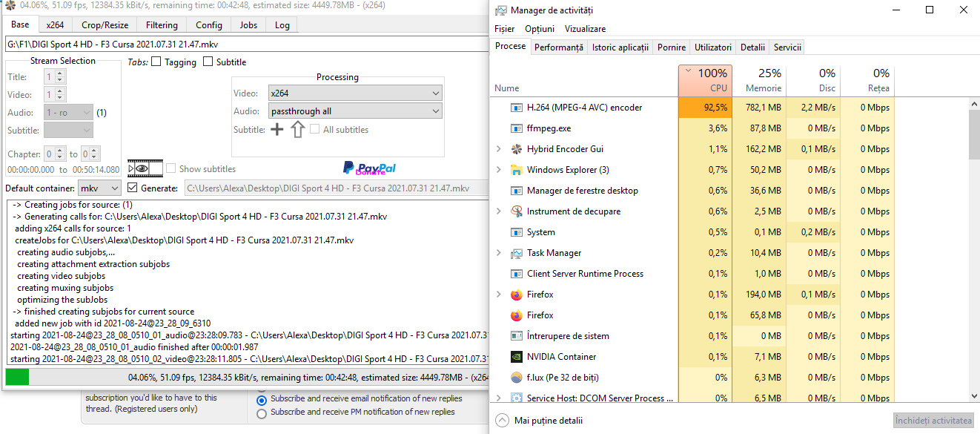Image resolution: width=980 pixels, height=434 pixels.
Task: Click the ffmpeg.exe process icon
Action: pos(517,128)
